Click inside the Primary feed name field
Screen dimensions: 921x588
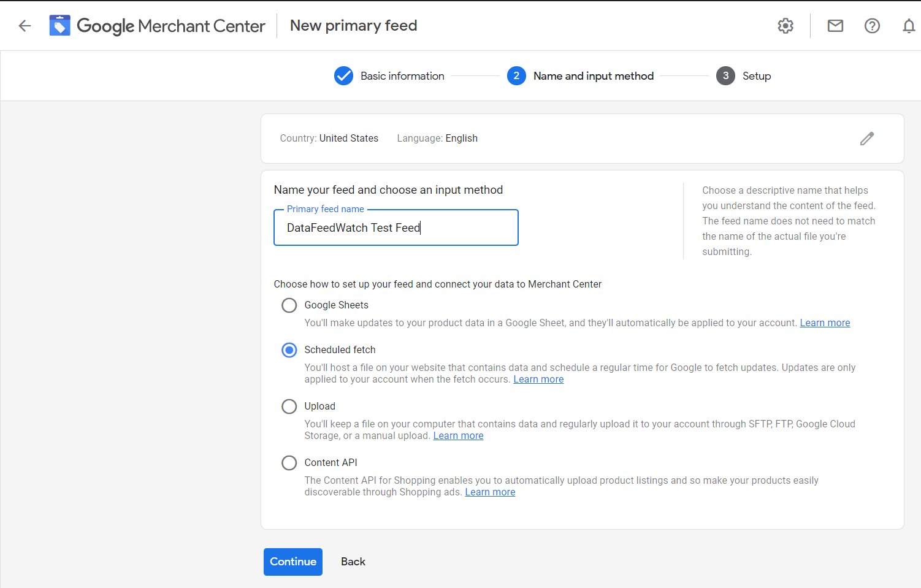pos(396,227)
